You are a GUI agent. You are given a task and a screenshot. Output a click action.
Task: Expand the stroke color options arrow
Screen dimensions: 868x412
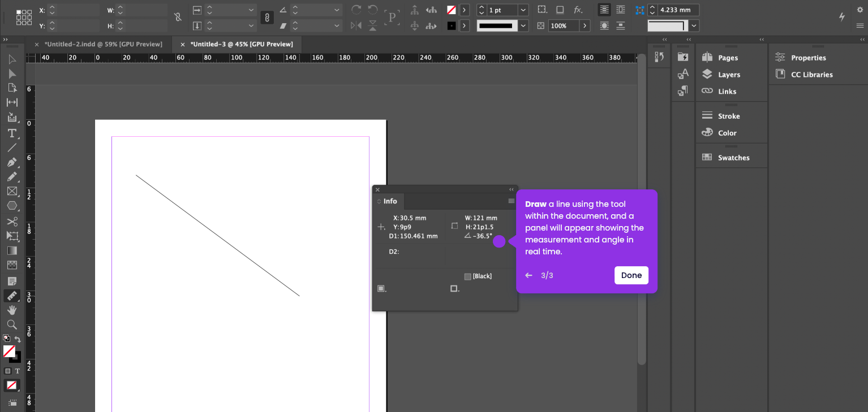coord(465,25)
